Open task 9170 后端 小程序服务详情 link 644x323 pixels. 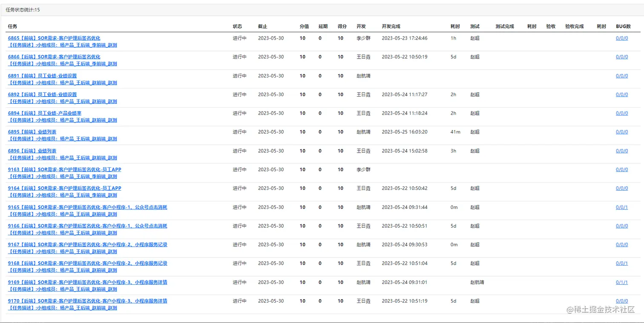(87, 301)
